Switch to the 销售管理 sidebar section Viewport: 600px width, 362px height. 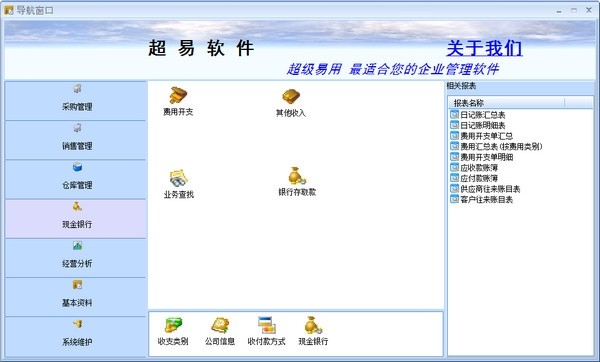click(x=76, y=140)
